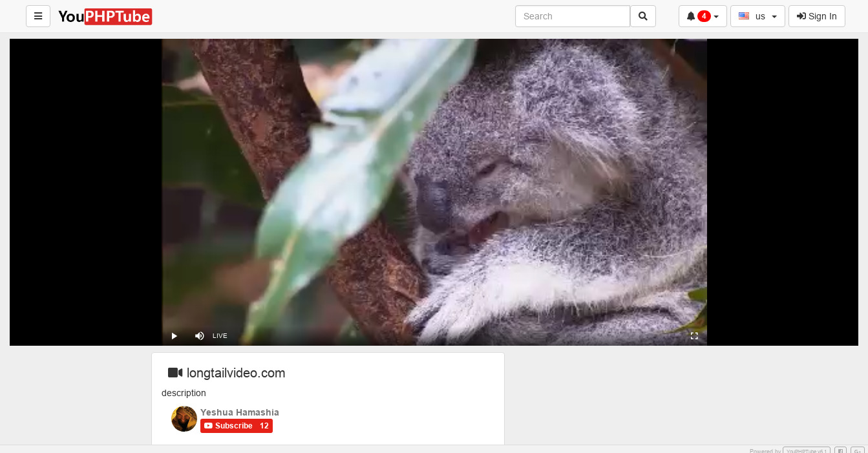Click the Google Plus icon in the footer
This screenshot has height=453, width=868.
[857, 450]
